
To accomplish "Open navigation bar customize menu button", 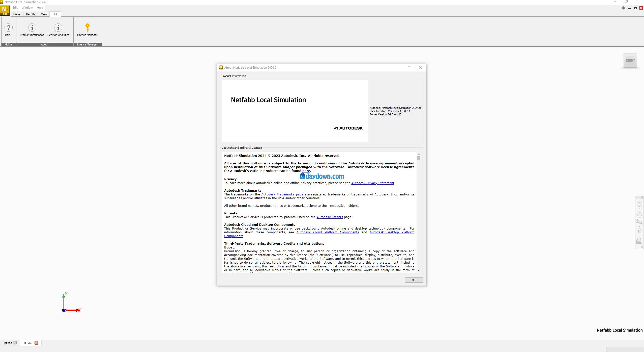I will [x=642, y=247].
